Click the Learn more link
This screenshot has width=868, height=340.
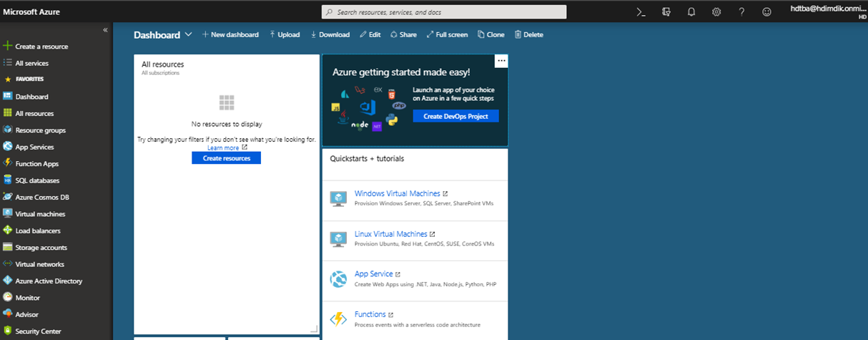(x=223, y=148)
